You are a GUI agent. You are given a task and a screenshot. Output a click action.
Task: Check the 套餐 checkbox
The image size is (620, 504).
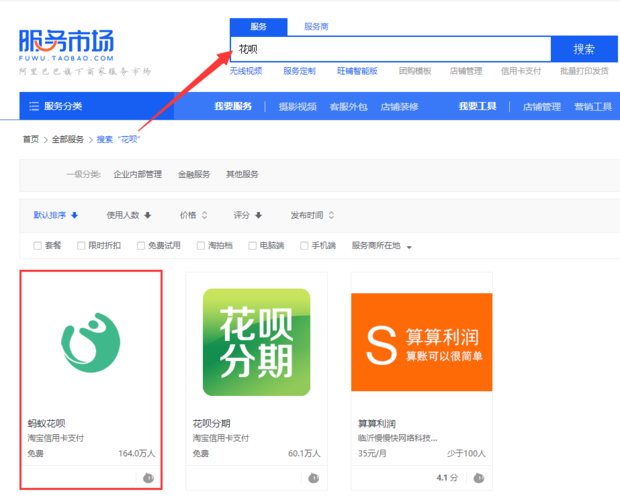point(38,246)
